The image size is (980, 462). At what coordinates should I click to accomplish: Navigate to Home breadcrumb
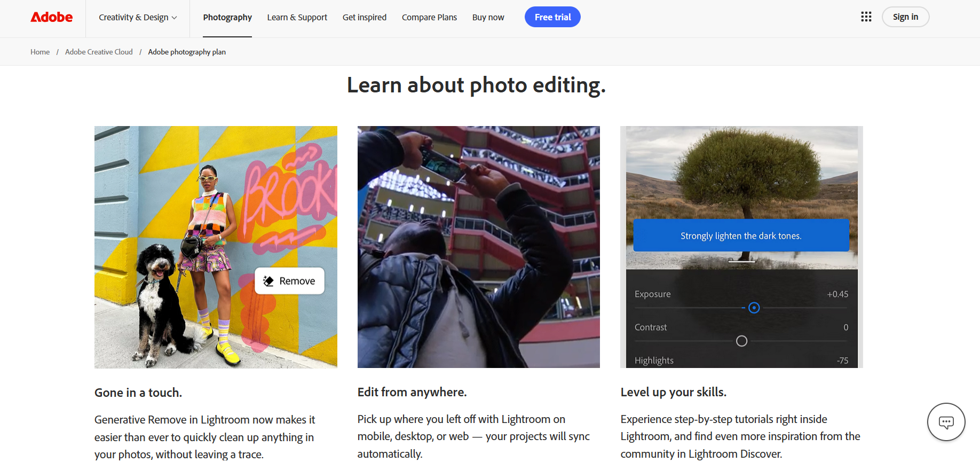pos(40,52)
